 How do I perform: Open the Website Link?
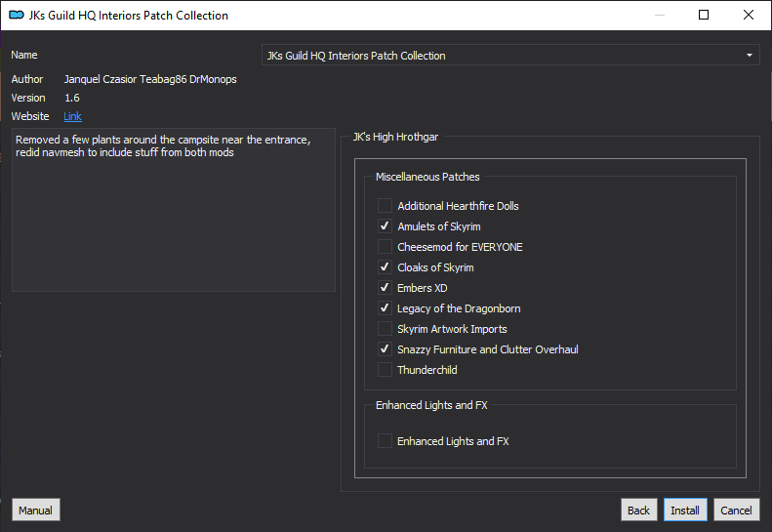click(x=72, y=116)
